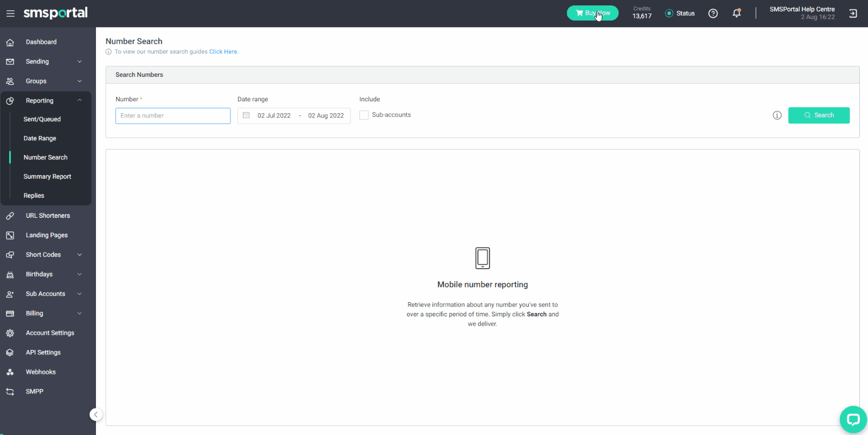Expand the Sub Accounts chevron
Viewport: 868px width, 435px height.
tap(80, 294)
